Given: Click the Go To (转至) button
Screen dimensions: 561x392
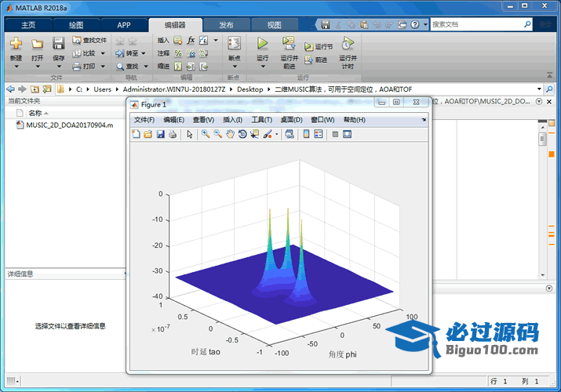Looking at the screenshot, I should point(127,53).
